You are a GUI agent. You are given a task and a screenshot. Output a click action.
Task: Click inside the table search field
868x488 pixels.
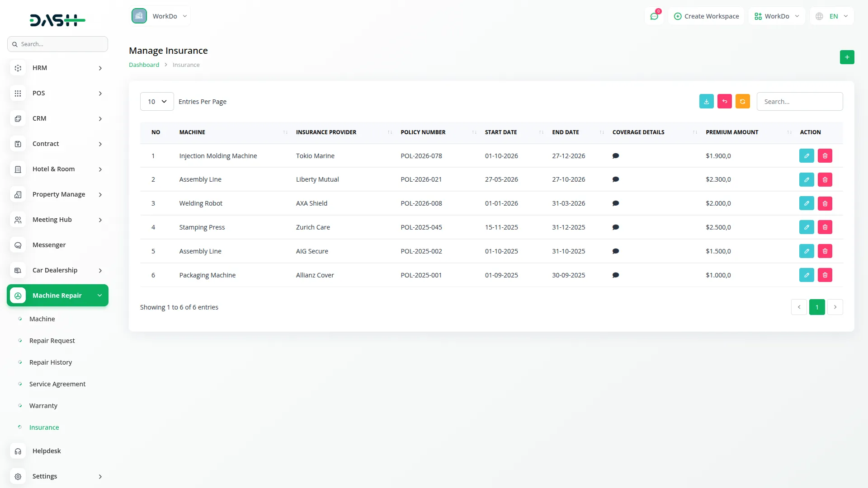point(799,101)
